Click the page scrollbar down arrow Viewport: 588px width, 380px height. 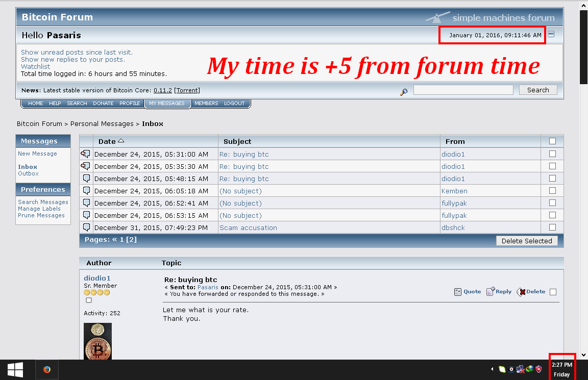[x=583, y=355]
